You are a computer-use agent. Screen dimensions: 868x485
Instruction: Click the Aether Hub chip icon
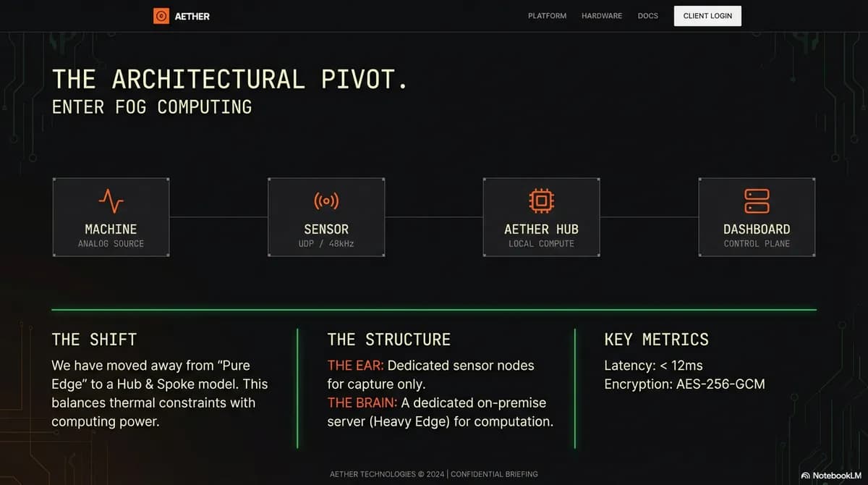click(x=541, y=201)
